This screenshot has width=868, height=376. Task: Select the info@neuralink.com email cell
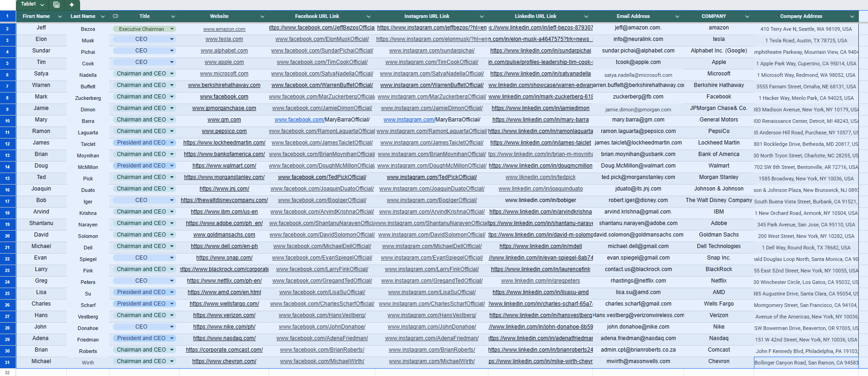pos(638,39)
